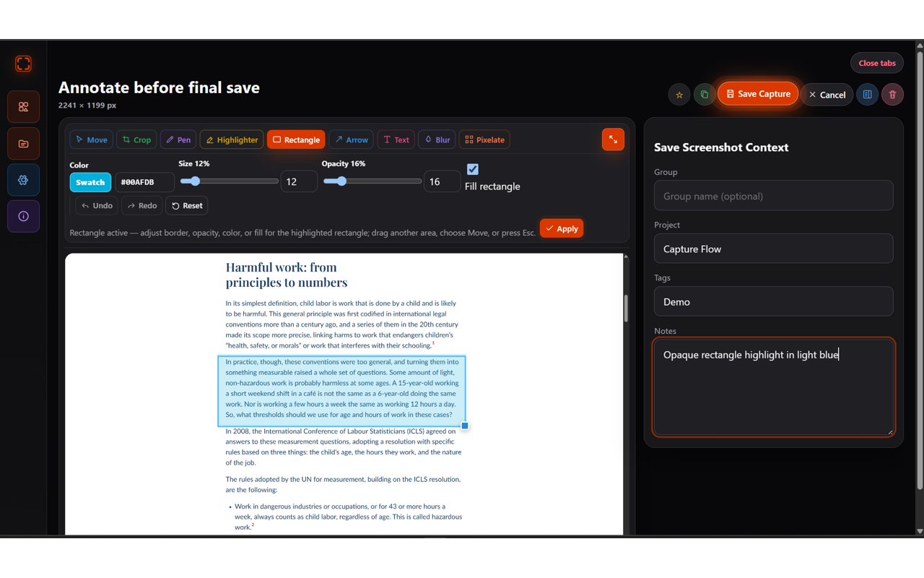Click the Opacity slider handle
The image size is (924, 578).
pyautogui.click(x=341, y=181)
